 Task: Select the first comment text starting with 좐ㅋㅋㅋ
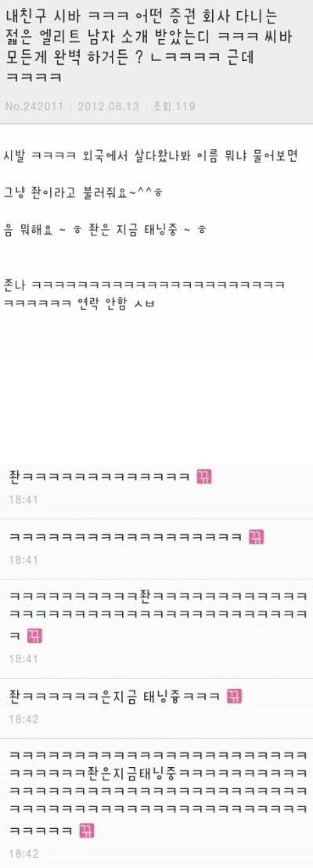tap(100, 477)
